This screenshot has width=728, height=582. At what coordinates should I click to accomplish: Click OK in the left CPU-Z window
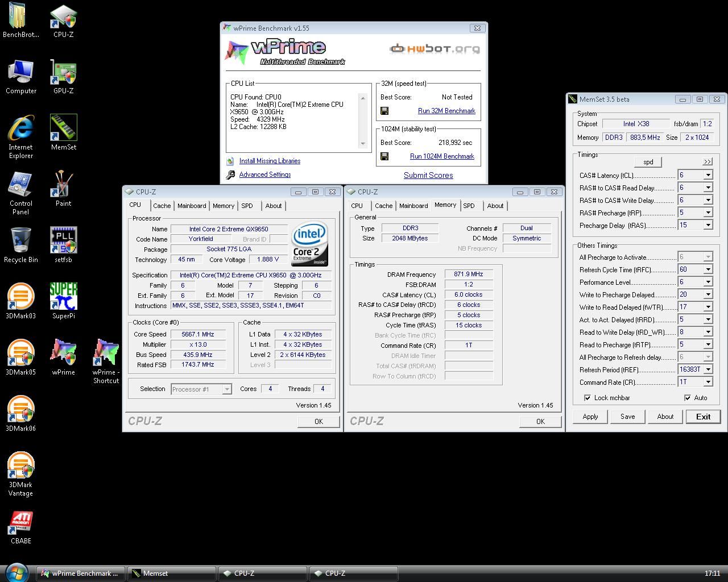[x=318, y=421]
